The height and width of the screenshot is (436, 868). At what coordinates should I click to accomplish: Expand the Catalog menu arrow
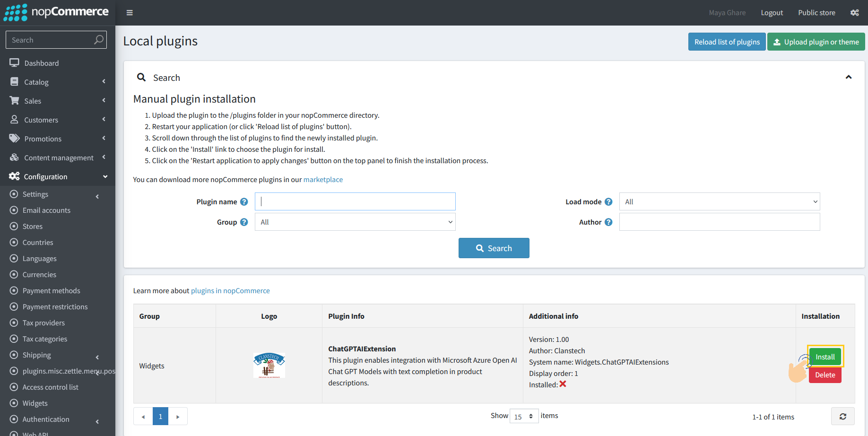pos(104,81)
